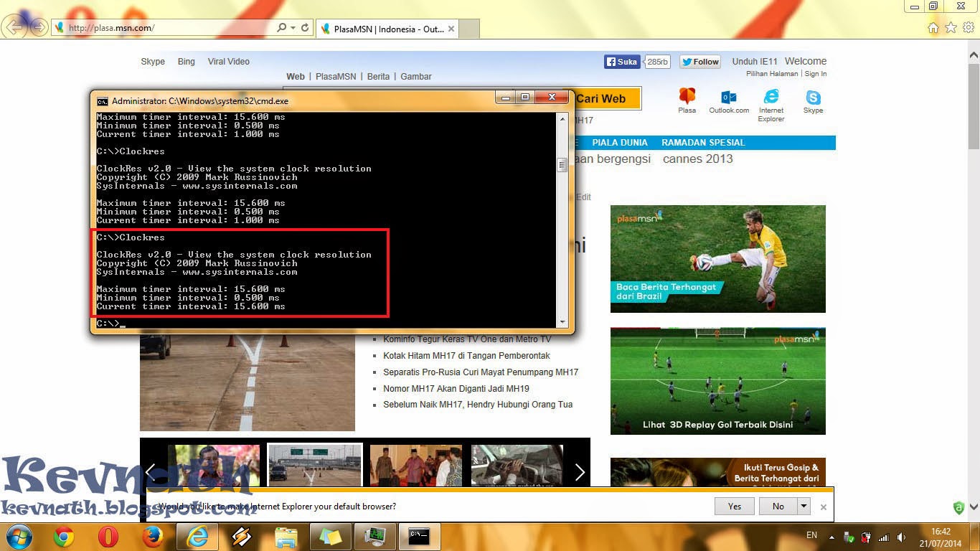Read Nomor MH17 Akan Diganti headline
Image resolution: width=980 pixels, height=551 pixels.
coord(456,389)
